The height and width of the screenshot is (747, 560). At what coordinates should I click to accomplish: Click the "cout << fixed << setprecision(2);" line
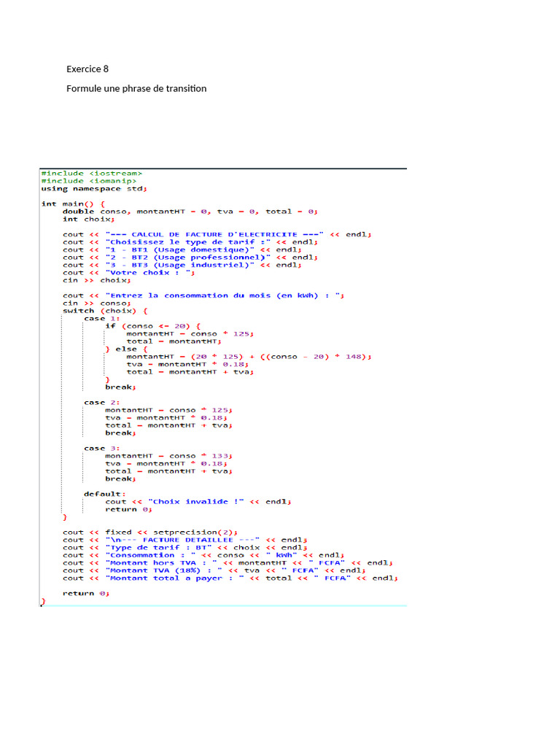150,532
